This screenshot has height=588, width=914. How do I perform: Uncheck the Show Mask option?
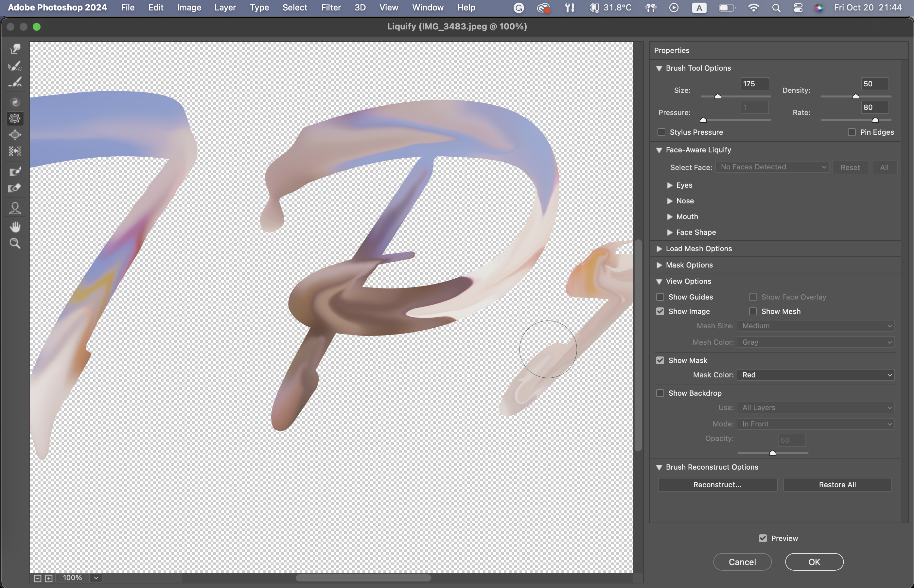pyautogui.click(x=660, y=360)
